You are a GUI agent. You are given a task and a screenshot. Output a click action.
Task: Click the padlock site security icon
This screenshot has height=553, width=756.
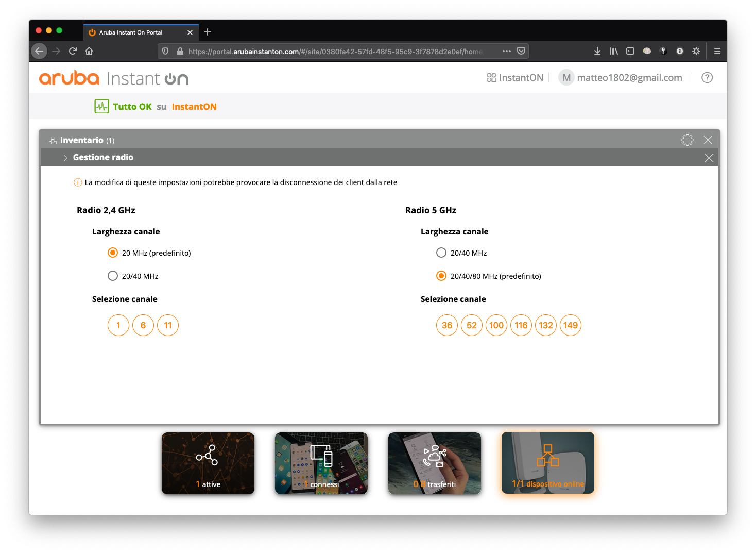pos(180,51)
